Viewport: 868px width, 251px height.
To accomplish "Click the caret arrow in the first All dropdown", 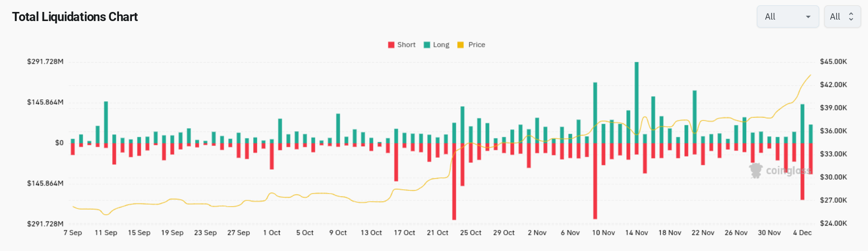I will point(808,17).
